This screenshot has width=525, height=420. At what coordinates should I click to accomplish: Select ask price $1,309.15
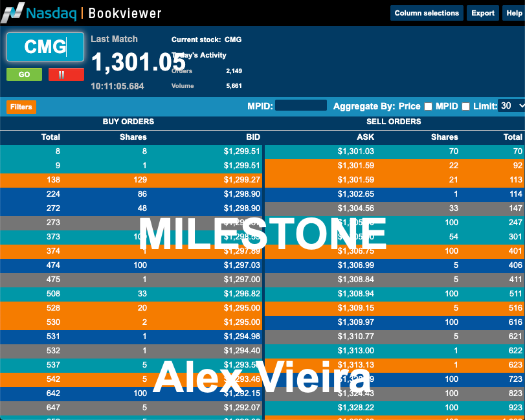pyautogui.click(x=355, y=308)
